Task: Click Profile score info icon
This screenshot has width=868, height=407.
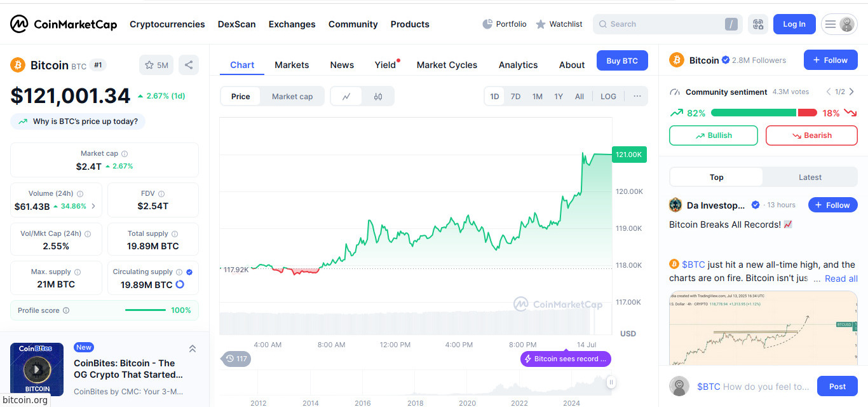Action: point(66,310)
